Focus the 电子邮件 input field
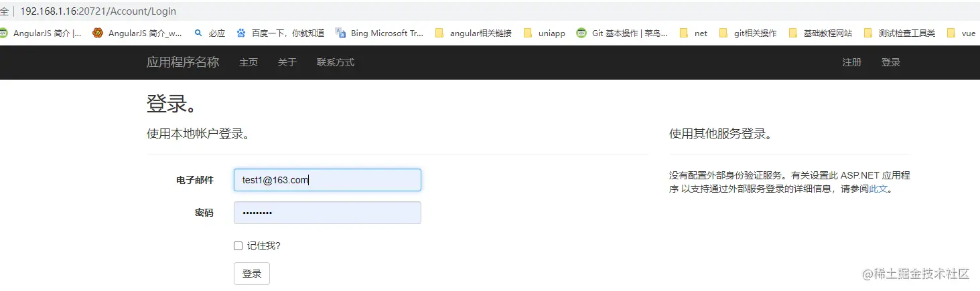This screenshot has width=980, height=291. 328,180
